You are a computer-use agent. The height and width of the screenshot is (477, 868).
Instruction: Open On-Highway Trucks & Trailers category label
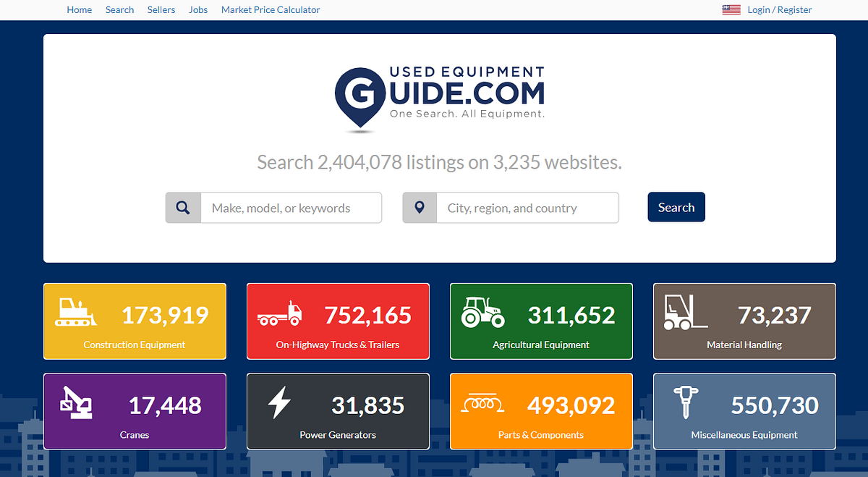[338, 345]
